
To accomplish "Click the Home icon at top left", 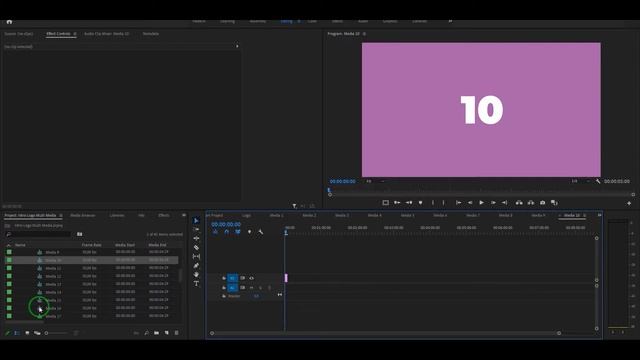I will click(9, 22).
